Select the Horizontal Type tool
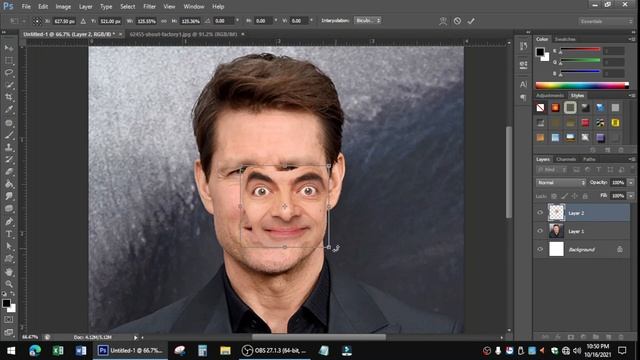Screen dimensions: 640x360 coord(9,234)
